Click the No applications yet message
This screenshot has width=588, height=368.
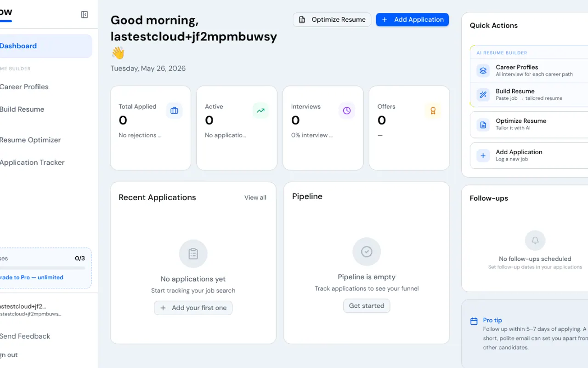(193, 279)
